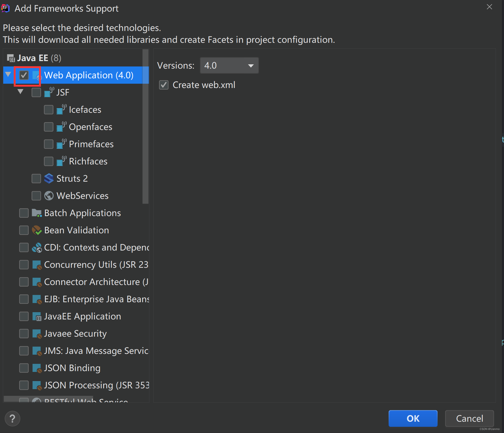The image size is (504, 433).
Task: Click the CDI Contexts icon
Action: (x=37, y=248)
